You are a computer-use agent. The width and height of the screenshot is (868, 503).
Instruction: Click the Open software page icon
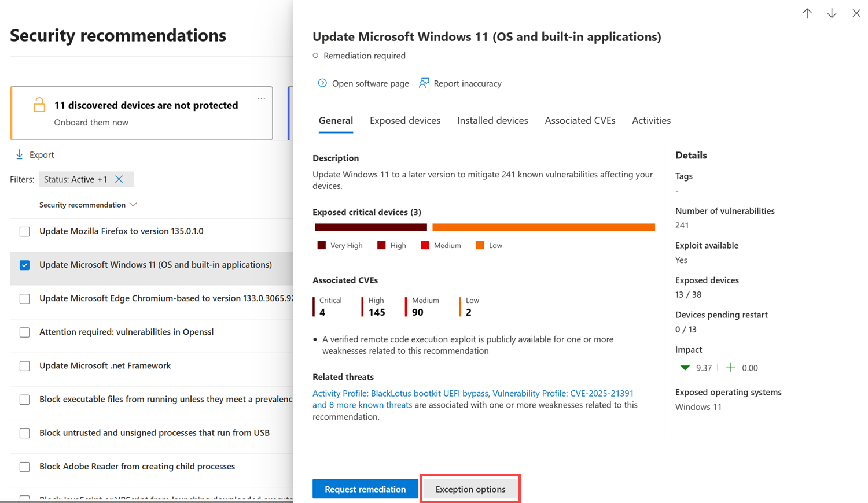tap(322, 83)
